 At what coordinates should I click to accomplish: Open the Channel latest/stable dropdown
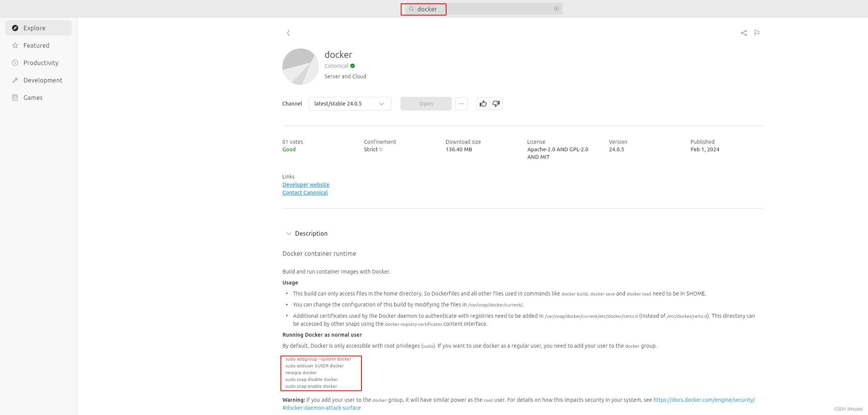(349, 104)
